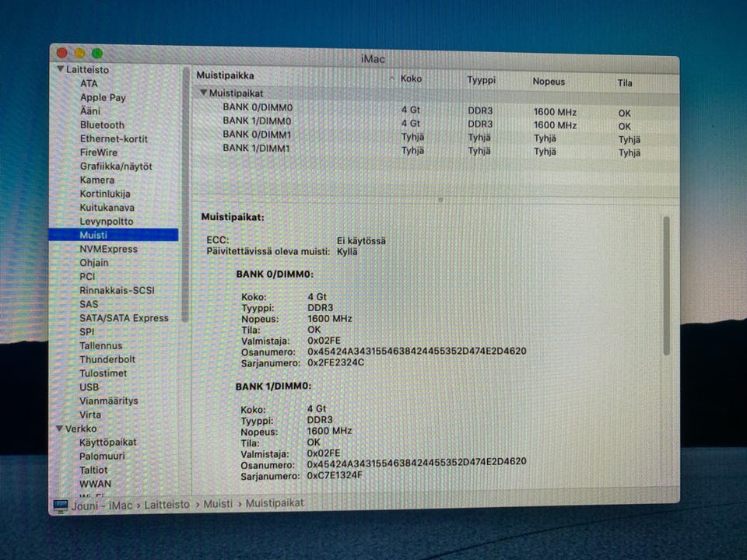Click the sidebar vertical scrollbar

click(185, 195)
